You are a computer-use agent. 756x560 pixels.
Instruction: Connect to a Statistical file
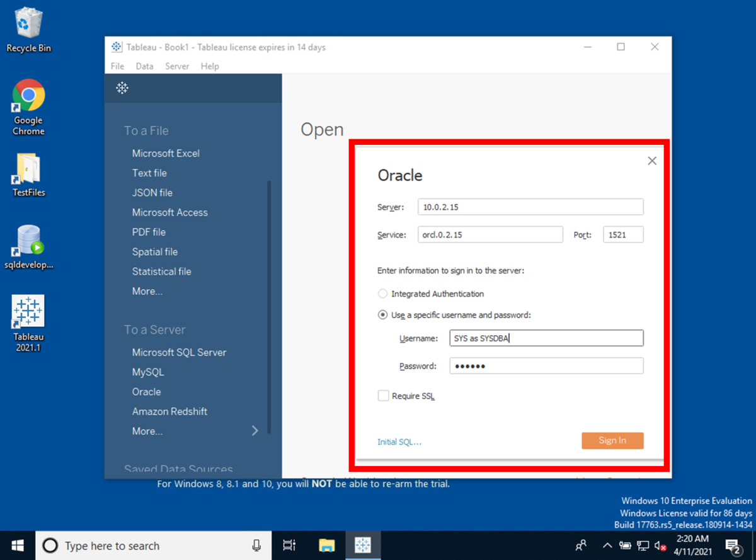pos(161,271)
